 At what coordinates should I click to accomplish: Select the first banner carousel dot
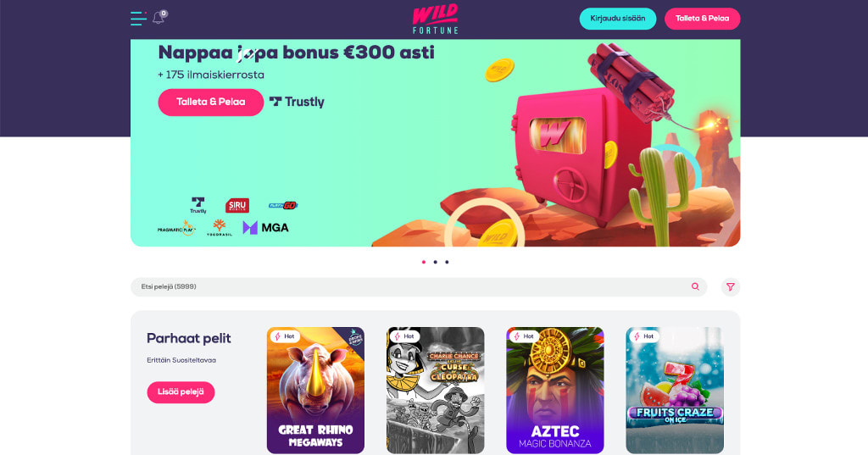coord(424,262)
